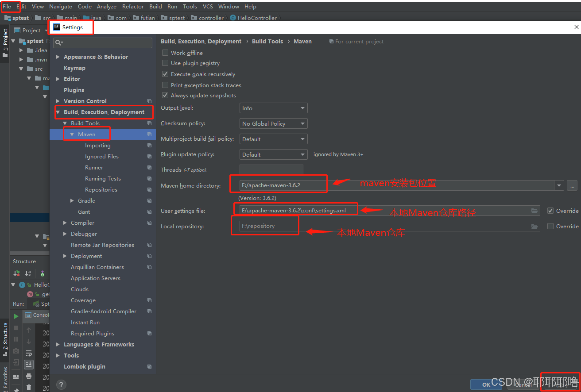
Task: Click project-level icon beside Lombok plugin
Action: pos(149,366)
